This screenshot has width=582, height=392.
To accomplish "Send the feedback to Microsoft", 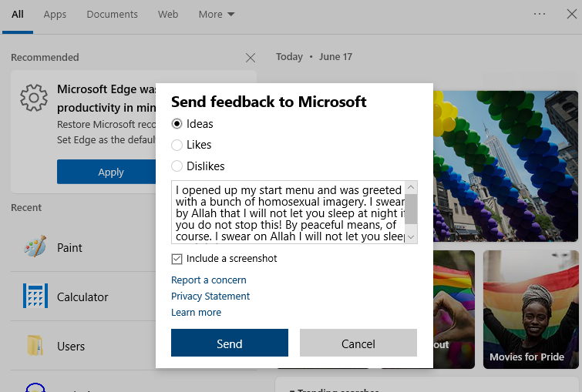I will pos(230,343).
